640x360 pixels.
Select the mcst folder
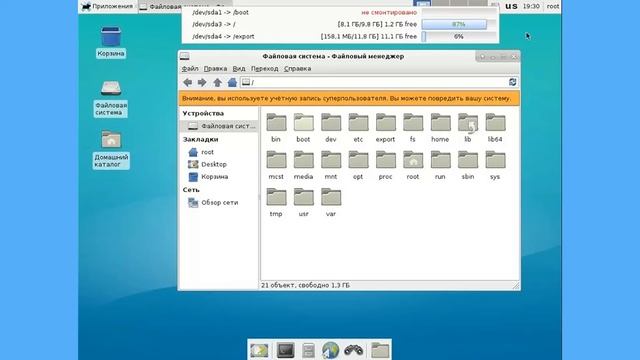pos(276,165)
